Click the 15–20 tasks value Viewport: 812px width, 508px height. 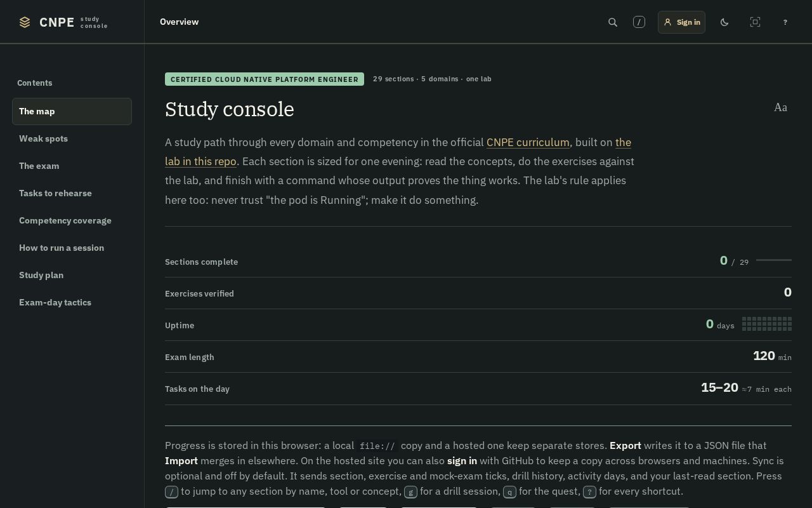point(719,387)
